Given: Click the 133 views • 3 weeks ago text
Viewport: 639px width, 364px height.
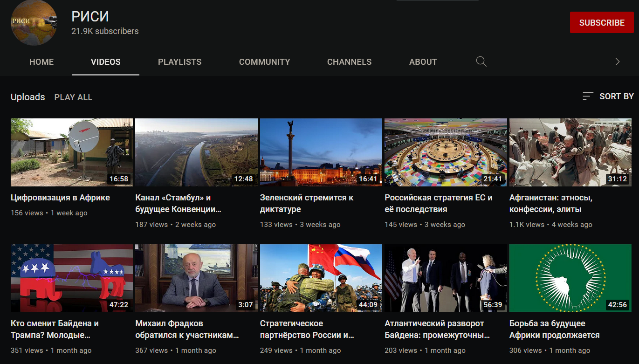Looking at the screenshot, I should tap(300, 225).
